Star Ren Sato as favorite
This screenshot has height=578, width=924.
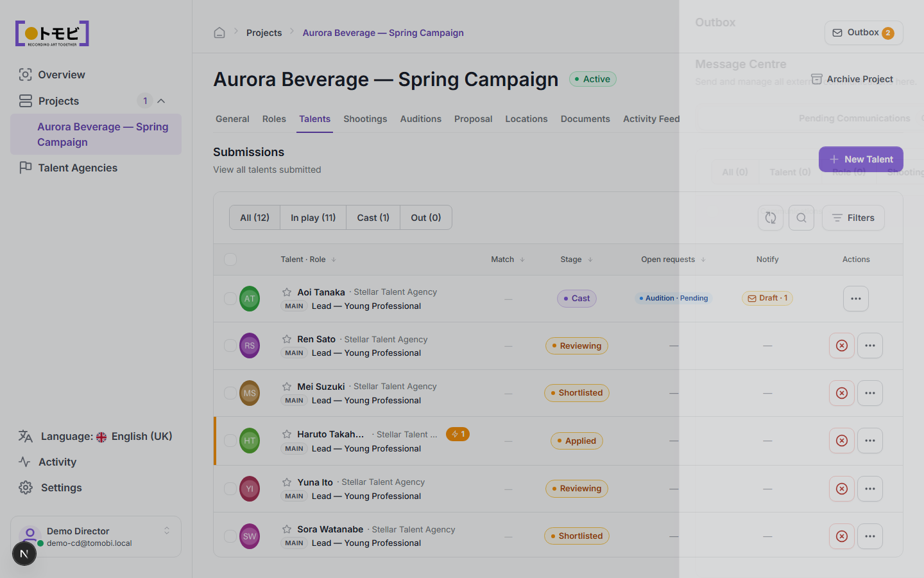click(287, 339)
